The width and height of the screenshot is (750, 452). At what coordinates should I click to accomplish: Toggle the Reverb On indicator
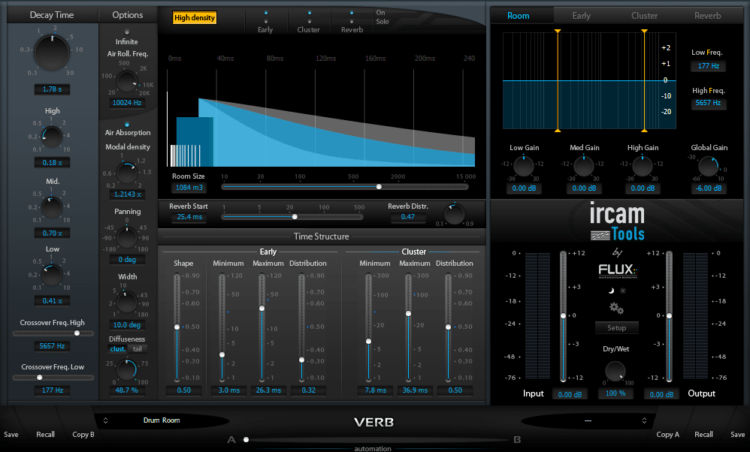click(352, 13)
